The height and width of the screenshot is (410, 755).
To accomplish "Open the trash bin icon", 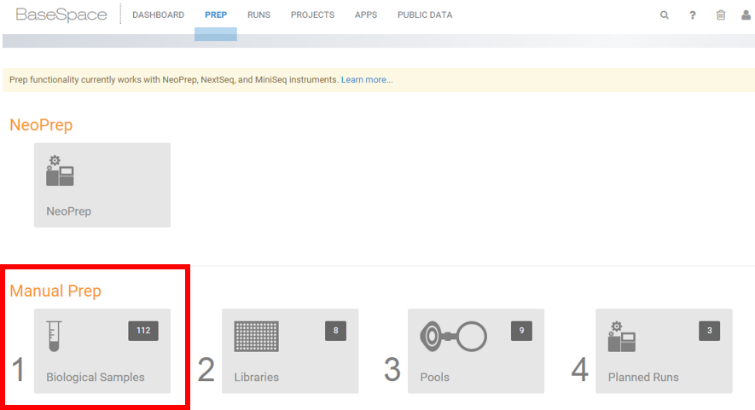I will (720, 15).
